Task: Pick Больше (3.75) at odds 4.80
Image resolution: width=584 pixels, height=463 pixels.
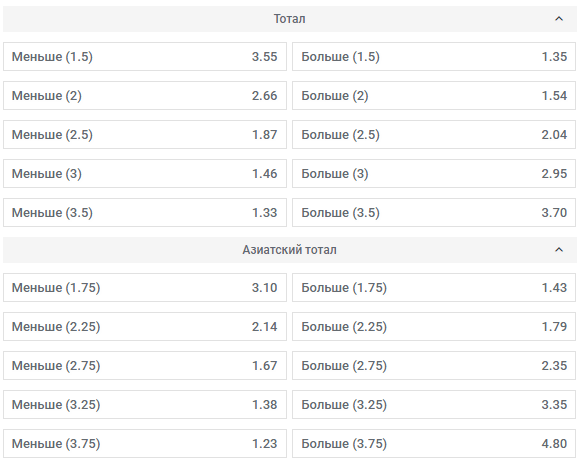Action: (x=434, y=444)
